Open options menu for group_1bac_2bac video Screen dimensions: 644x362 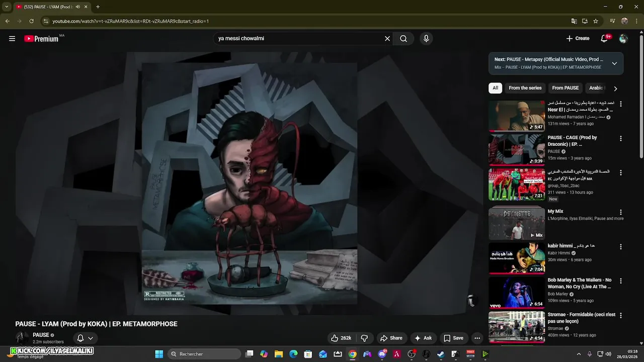tap(621, 172)
